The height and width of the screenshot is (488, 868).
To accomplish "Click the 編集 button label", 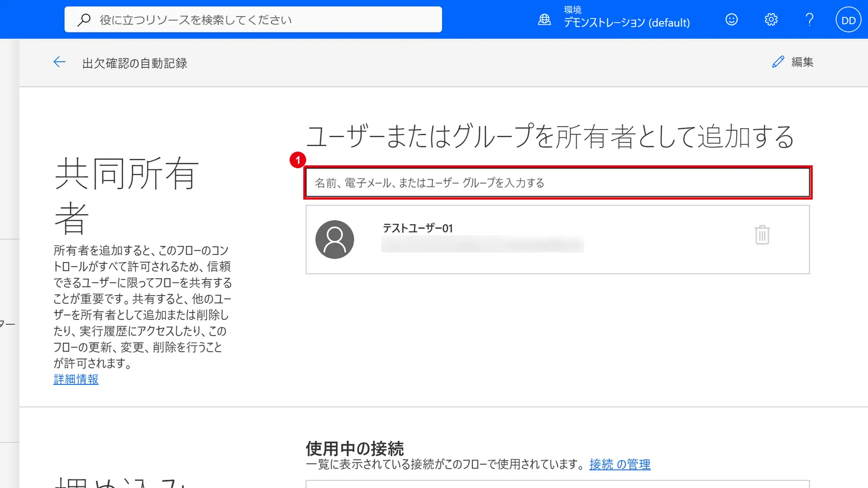I will click(x=802, y=62).
